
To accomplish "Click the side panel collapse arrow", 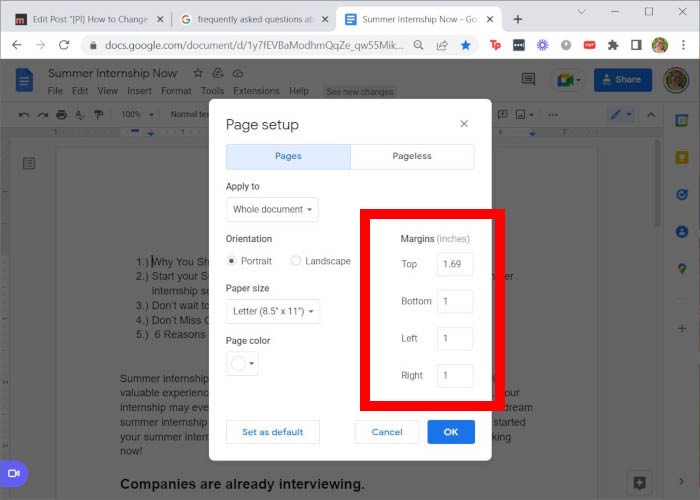I will (681, 482).
